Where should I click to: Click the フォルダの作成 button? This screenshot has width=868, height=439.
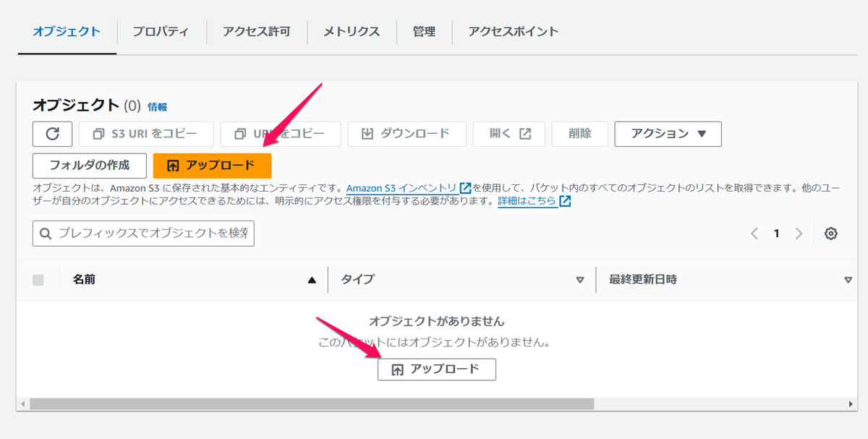(x=90, y=166)
